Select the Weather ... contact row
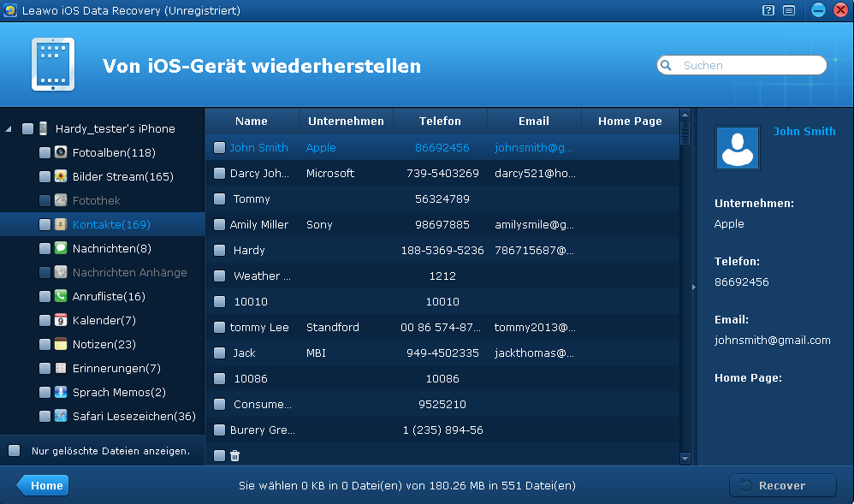 (442, 276)
